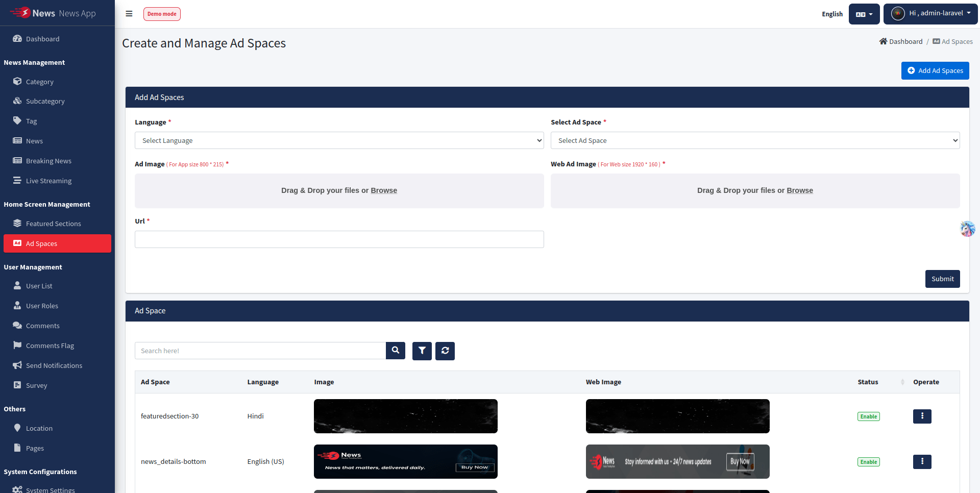980x493 pixels.
Task: Open the table filter icon button
Action: (422, 351)
